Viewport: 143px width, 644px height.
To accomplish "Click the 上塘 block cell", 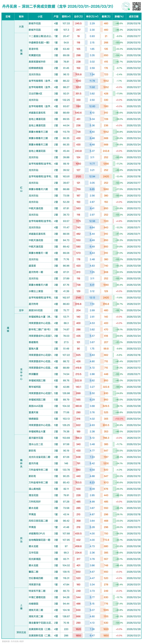I will 21,607.
